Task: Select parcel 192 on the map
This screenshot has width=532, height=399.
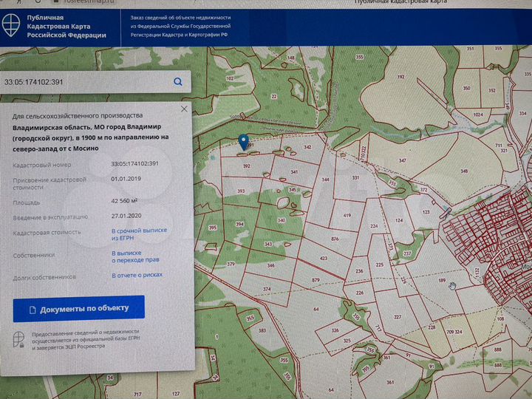Action: [400, 77]
